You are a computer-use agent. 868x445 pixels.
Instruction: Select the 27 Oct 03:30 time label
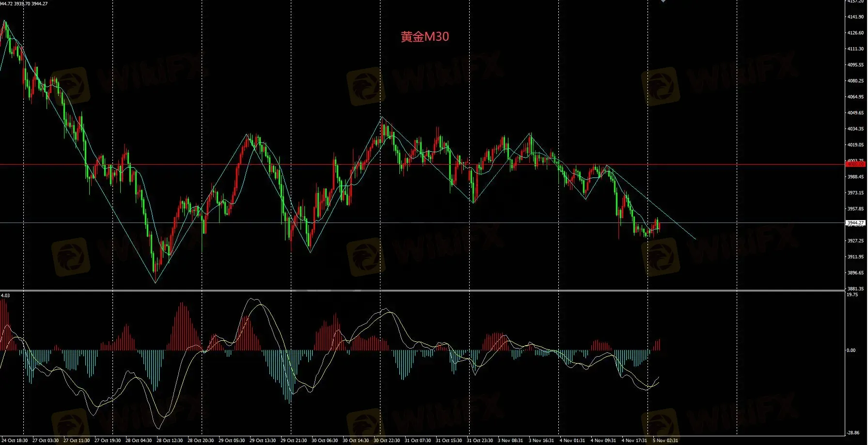click(46, 441)
